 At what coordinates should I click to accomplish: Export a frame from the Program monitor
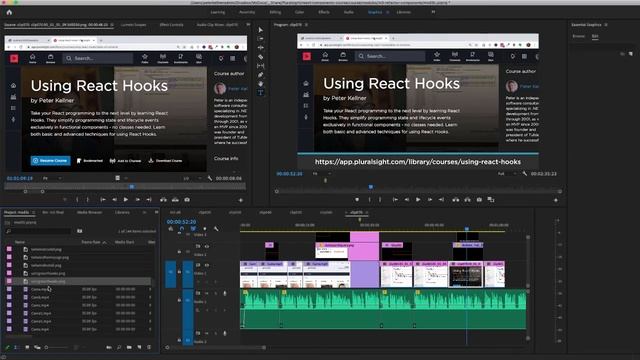pyautogui.click(x=479, y=200)
